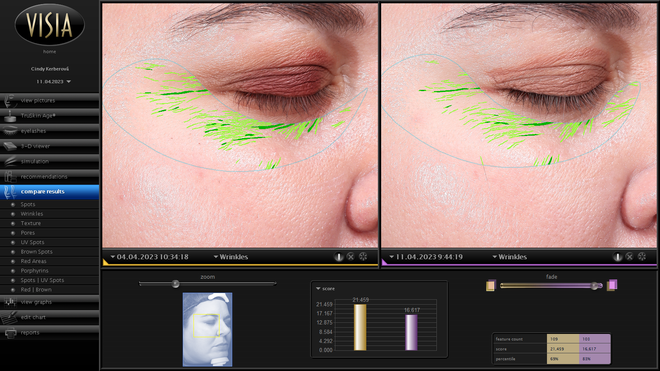Select the eyelashes analysis icon
This screenshot has height=371, width=660.
click(9, 131)
